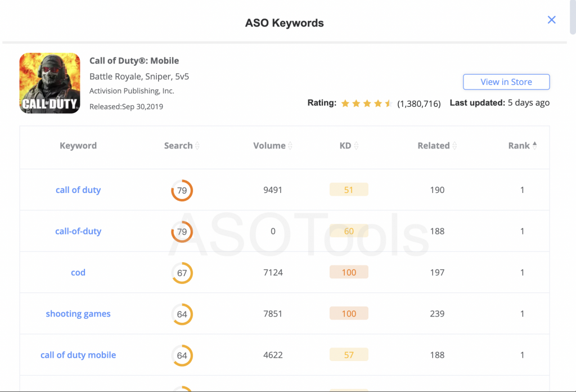Open the 'shooting games' keyword link
Viewport: 576px width, 392px height.
(x=78, y=314)
